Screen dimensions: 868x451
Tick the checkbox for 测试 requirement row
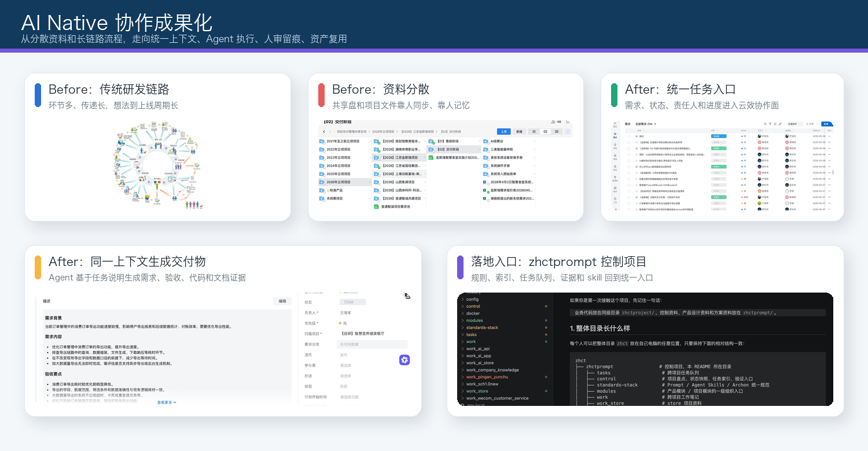pyautogui.click(x=629, y=136)
